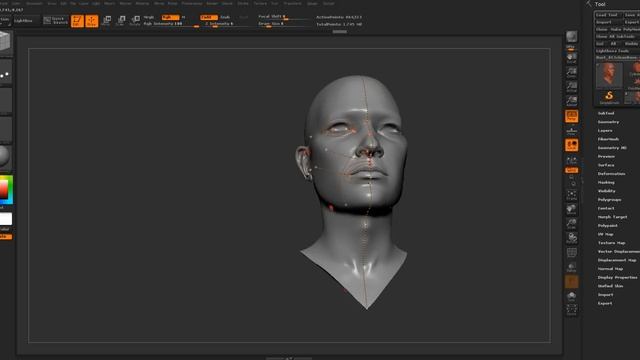Select right shelf Rotate view icon
640x360 pixels.
pos(571,238)
